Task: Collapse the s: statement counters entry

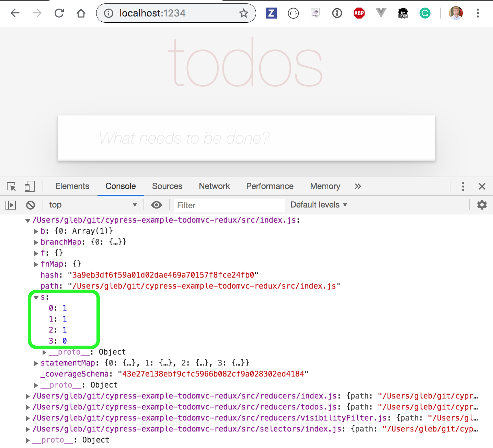Action: [x=36, y=298]
